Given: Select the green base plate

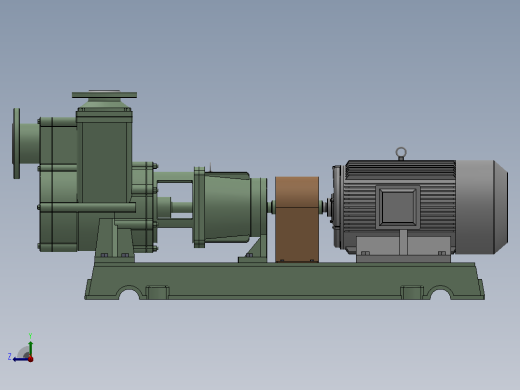Looking at the screenshot, I should 284,281.
